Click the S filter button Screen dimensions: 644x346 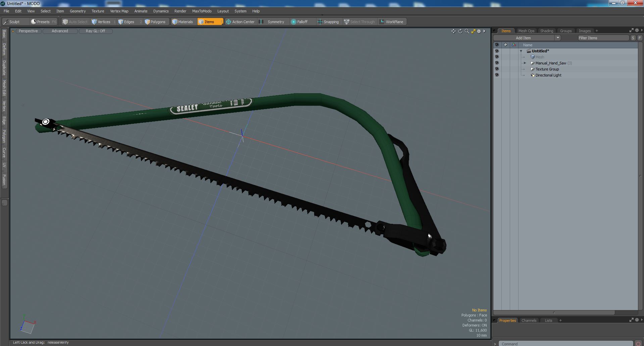tap(633, 38)
